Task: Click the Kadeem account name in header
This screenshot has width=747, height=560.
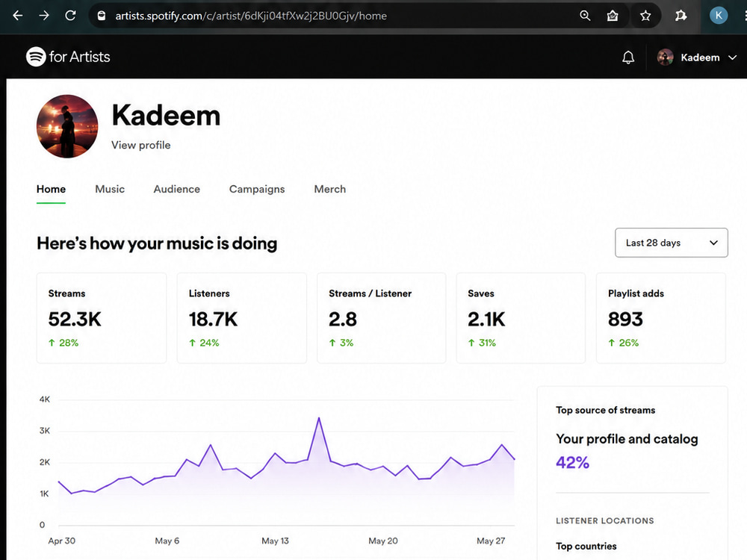Action: point(700,57)
